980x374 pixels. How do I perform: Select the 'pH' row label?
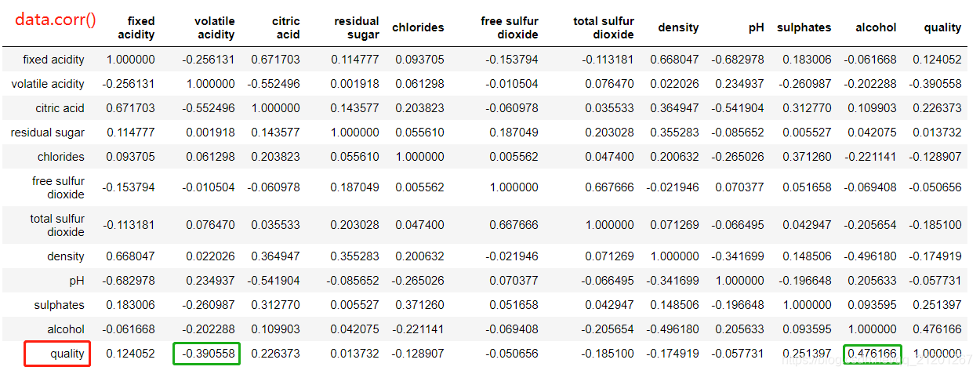pyautogui.click(x=77, y=281)
